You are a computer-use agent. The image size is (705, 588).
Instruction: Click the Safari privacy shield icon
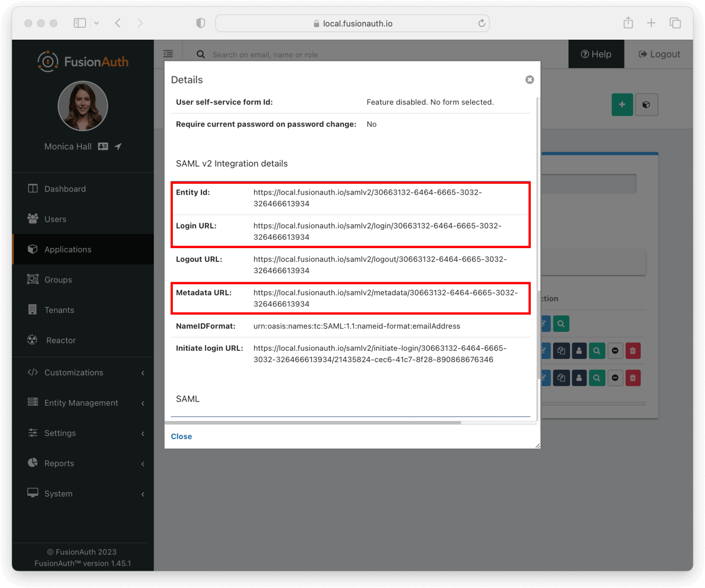click(x=200, y=23)
